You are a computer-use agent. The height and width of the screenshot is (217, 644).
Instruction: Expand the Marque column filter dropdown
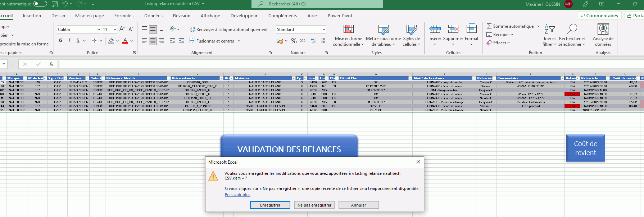(25, 78)
